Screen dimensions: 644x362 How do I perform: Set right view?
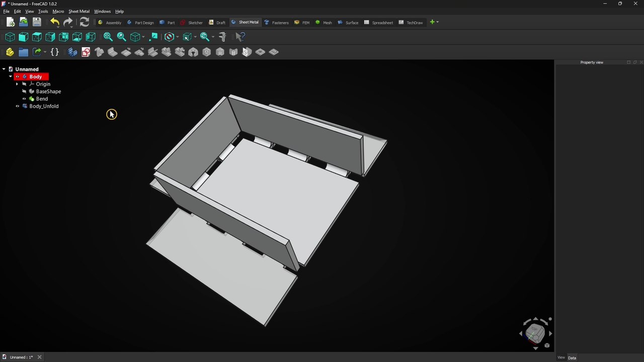50,37
